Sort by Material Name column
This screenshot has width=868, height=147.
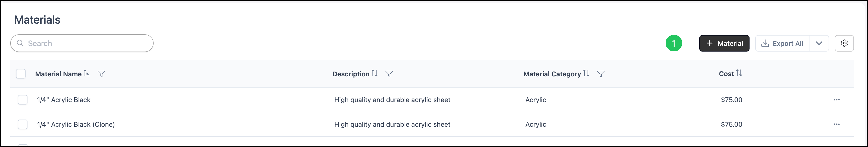[x=87, y=73]
